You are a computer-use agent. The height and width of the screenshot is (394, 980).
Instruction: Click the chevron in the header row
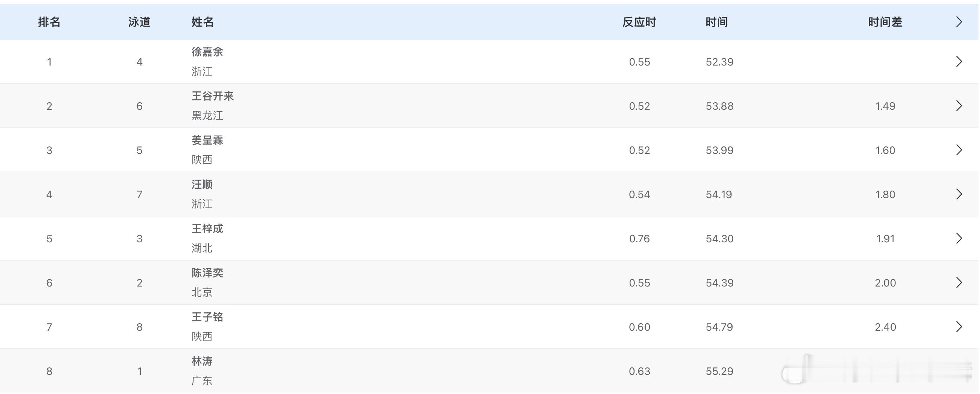pos(958,22)
